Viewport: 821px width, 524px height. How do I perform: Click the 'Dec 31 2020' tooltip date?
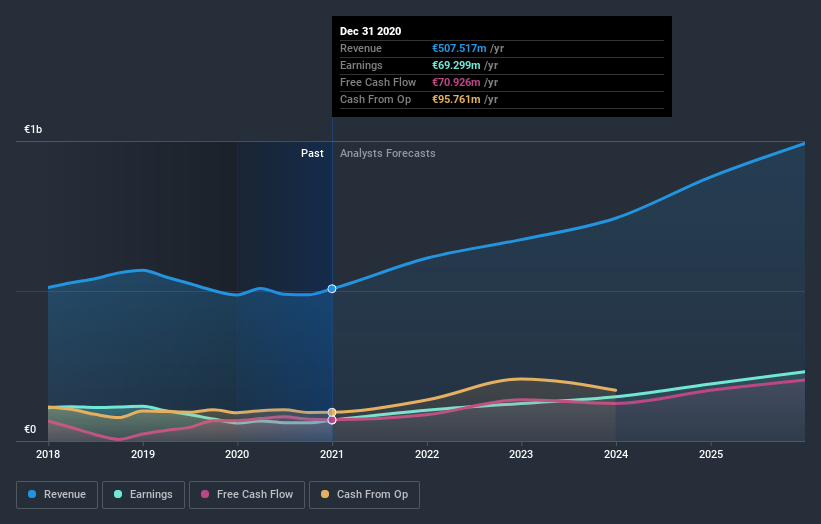371,31
